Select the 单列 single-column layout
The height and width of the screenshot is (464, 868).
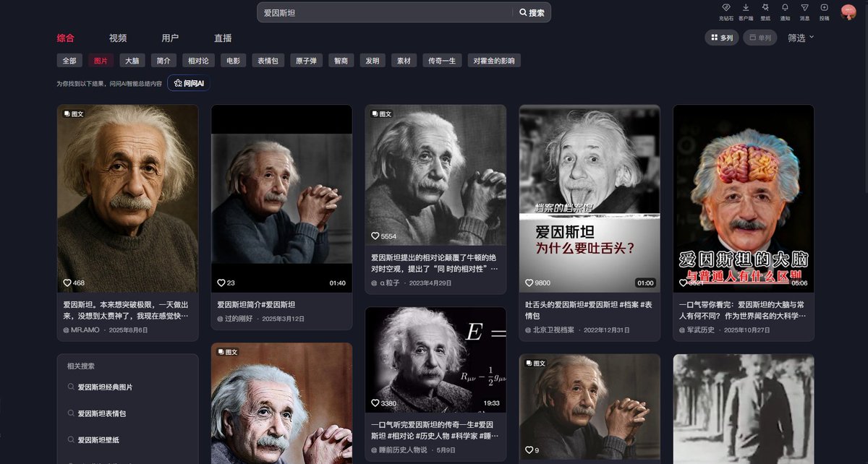click(x=759, y=38)
